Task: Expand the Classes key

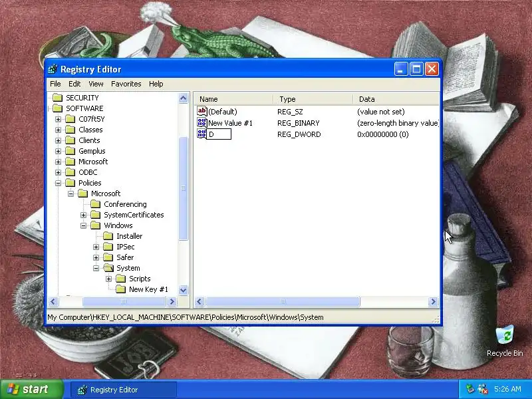Action: pos(58,130)
